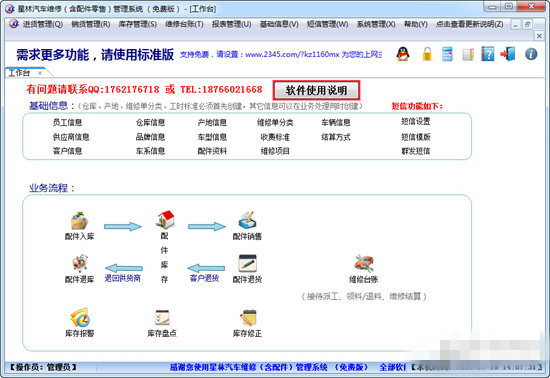Open 维修单分类 link
The width and height of the screenshot is (550, 378).
[x=275, y=122]
